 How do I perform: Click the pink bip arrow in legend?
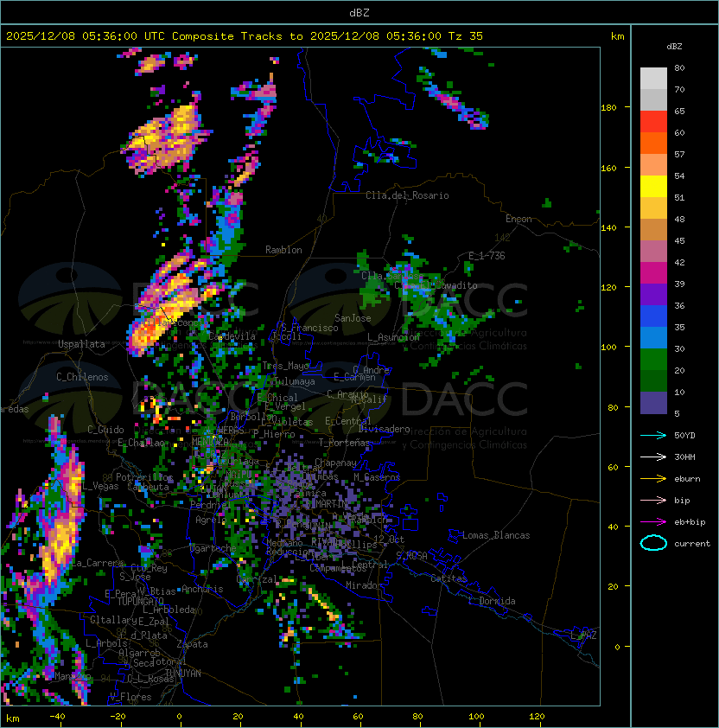pyautogui.click(x=653, y=500)
